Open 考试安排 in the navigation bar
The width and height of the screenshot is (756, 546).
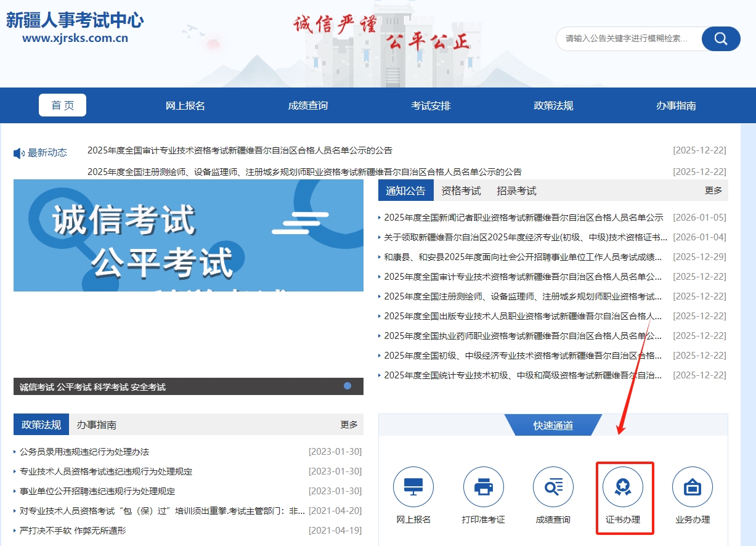(431, 105)
